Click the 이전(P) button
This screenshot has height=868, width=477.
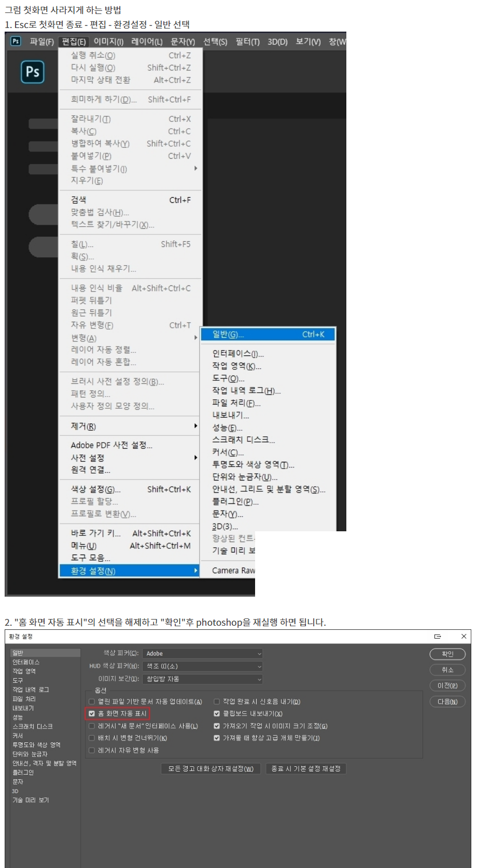[447, 686]
